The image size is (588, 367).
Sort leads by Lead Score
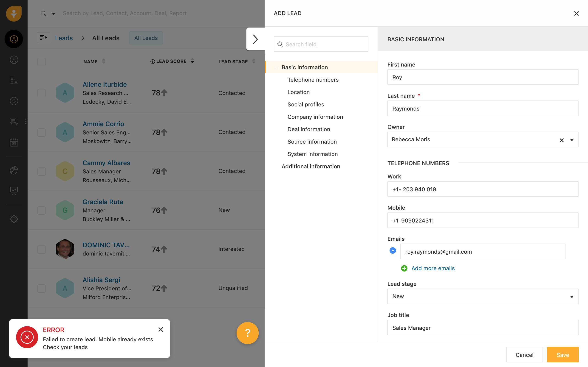[x=192, y=61]
